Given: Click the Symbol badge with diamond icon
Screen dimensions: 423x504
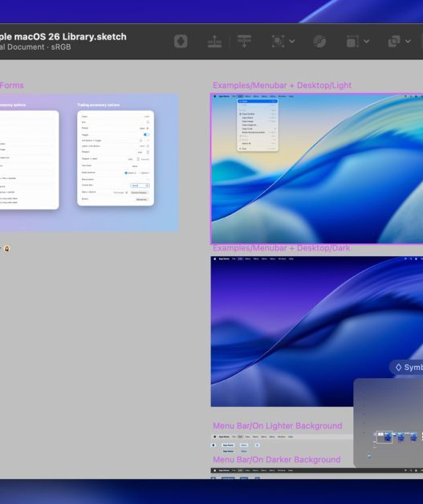Looking at the screenshot, I should click(407, 367).
